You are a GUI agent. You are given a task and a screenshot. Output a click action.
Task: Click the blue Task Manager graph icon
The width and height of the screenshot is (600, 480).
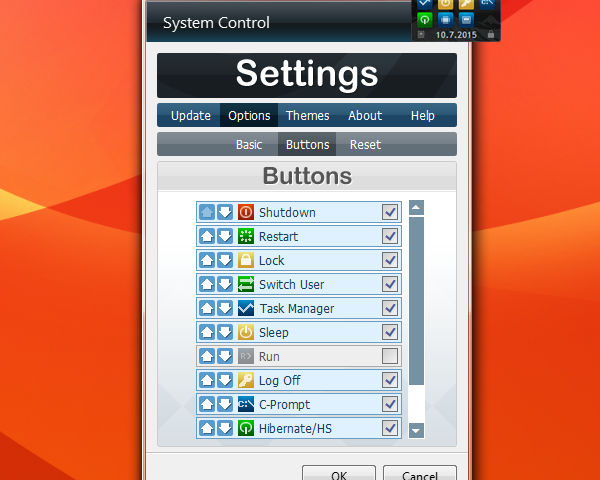tap(246, 308)
